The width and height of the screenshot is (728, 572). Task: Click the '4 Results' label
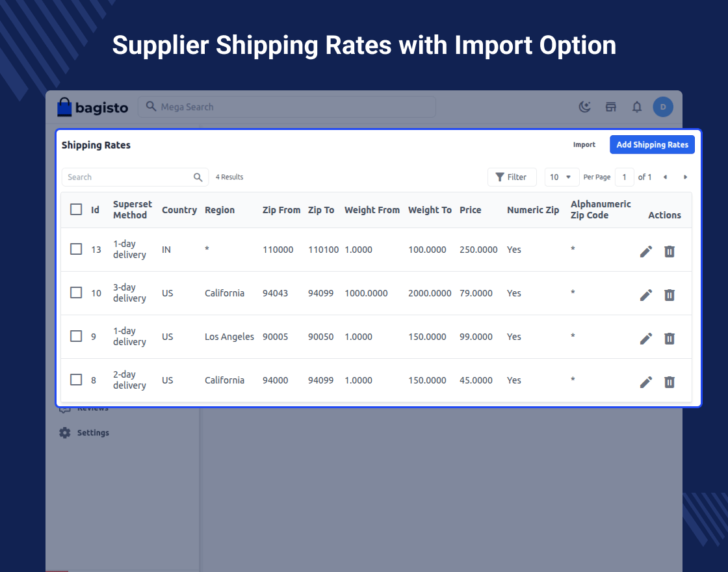(229, 177)
